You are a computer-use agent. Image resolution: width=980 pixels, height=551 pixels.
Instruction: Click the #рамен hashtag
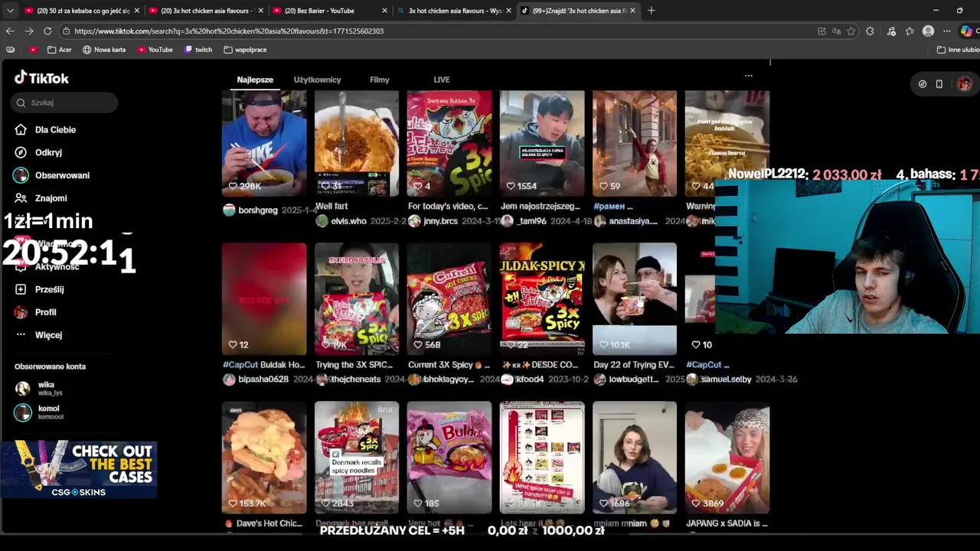pos(609,207)
